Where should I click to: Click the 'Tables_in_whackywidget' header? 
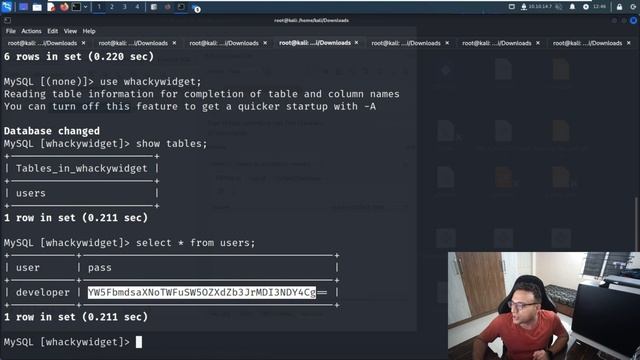82,169
